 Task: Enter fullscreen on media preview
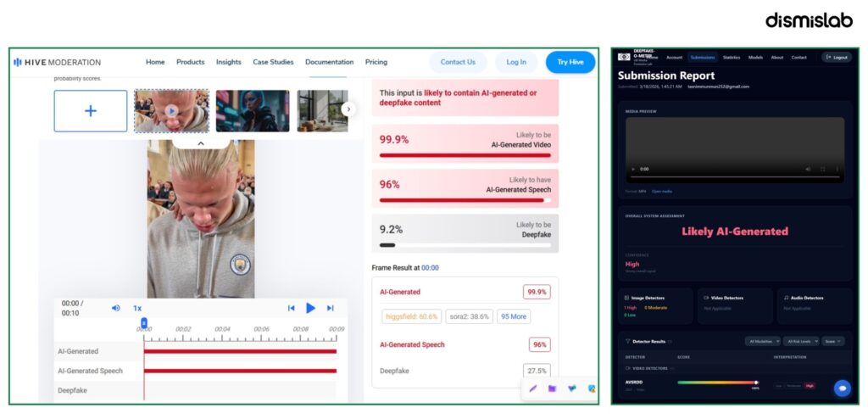point(822,169)
